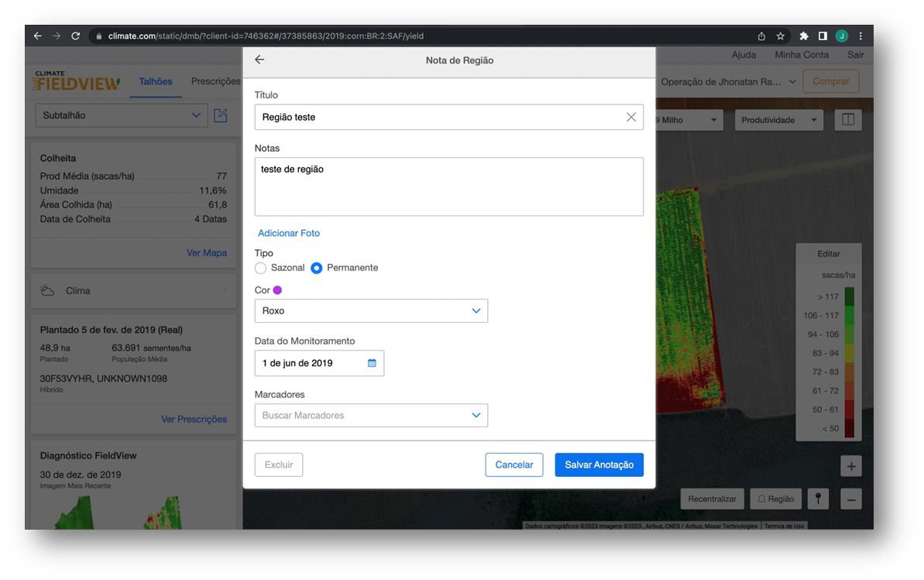The width and height of the screenshot is (924, 580).
Task: Zoom in the map with plus button
Action: (x=852, y=466)
